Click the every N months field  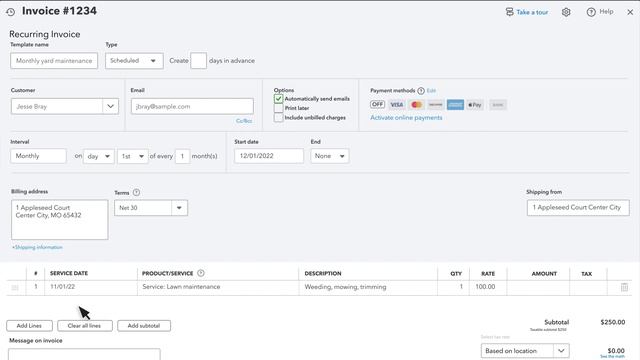click(182, 156)
